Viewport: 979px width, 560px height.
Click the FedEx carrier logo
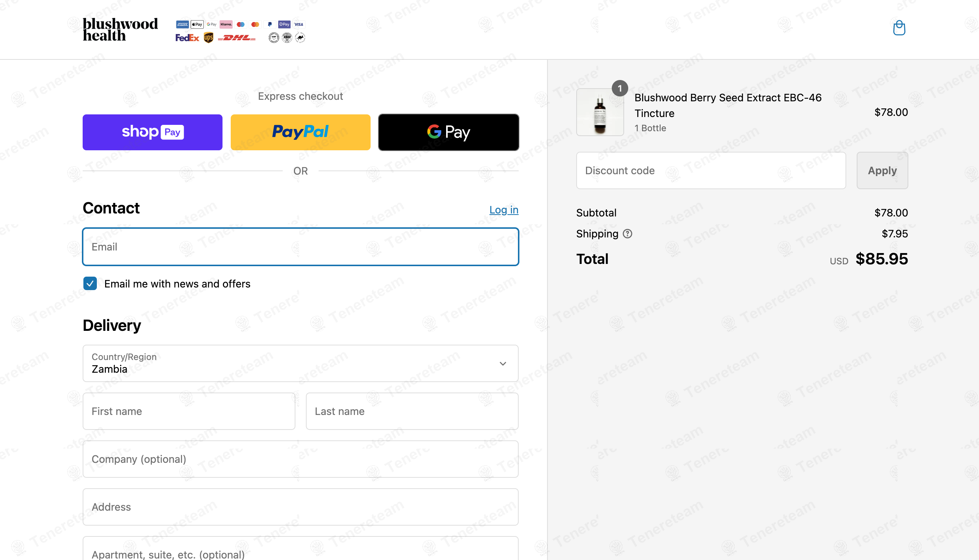(x=187, y=38)
